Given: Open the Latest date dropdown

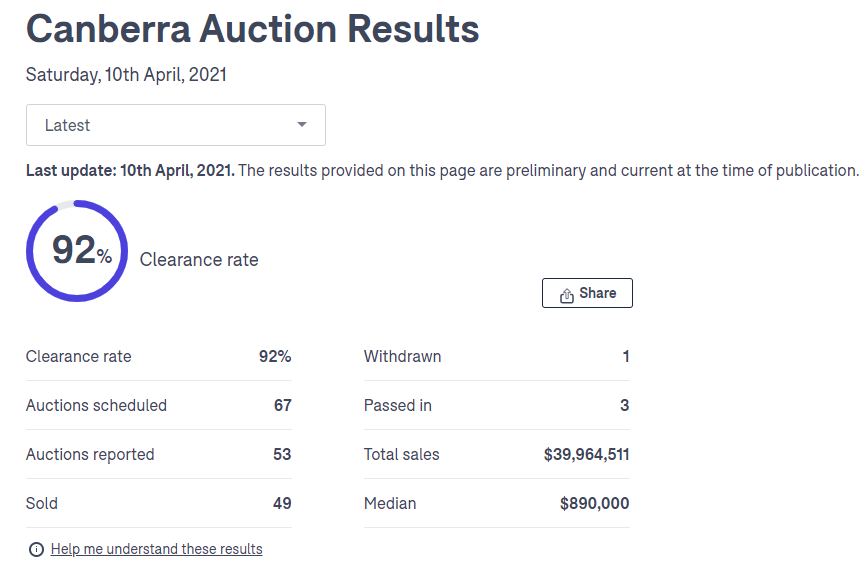Looking at the screenshot, I should (176, 125).
